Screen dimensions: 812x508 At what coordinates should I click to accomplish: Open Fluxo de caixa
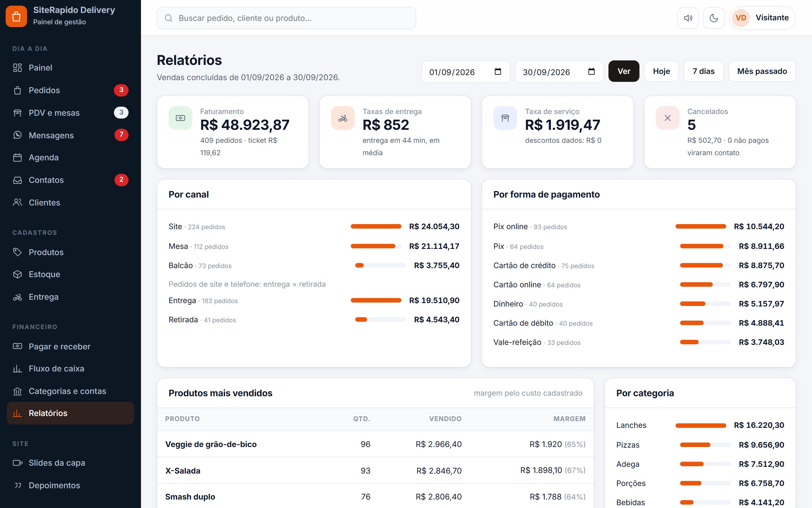[70, 369]
